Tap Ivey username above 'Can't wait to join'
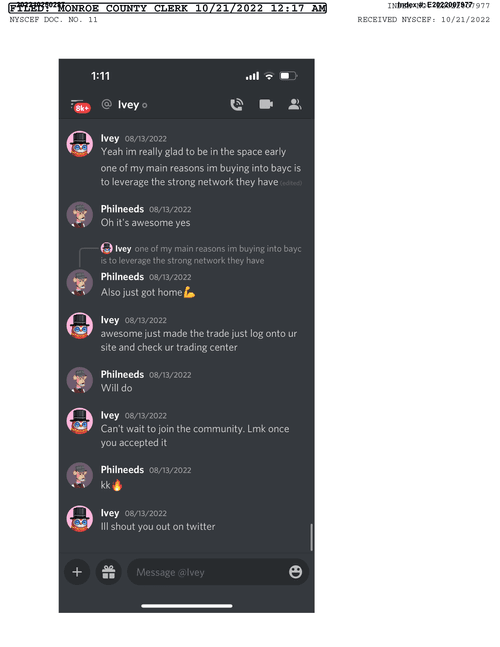This screenshot has width=500, height=647. click(110, 415)
